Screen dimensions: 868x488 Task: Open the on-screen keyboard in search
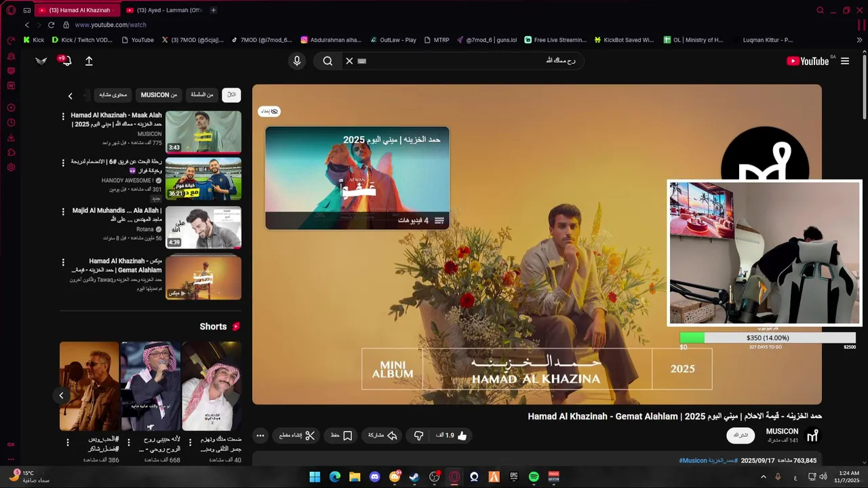[x=362, y=61]
